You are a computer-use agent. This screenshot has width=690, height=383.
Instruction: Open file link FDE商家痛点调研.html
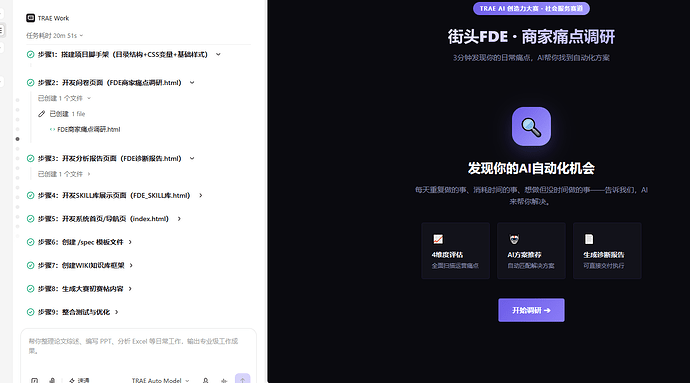[x=88, y=129]
